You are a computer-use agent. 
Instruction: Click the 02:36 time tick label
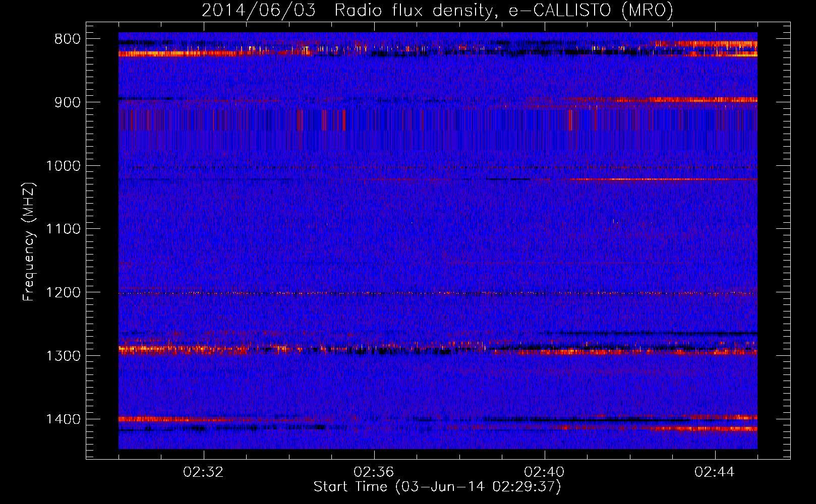click(374, 472)
